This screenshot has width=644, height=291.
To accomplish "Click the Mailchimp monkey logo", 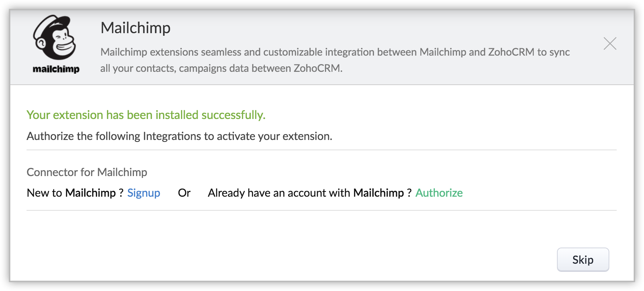I will [55, 38].
